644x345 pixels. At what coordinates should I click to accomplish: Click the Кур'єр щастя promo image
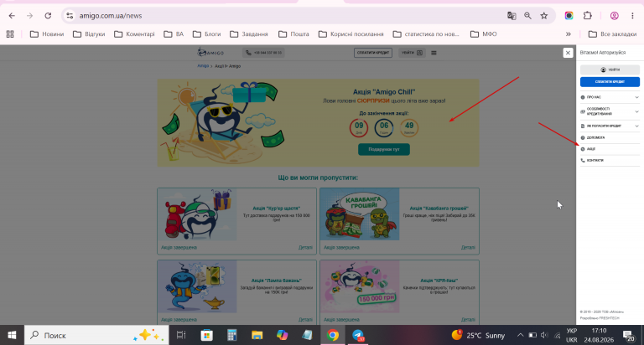197,214
